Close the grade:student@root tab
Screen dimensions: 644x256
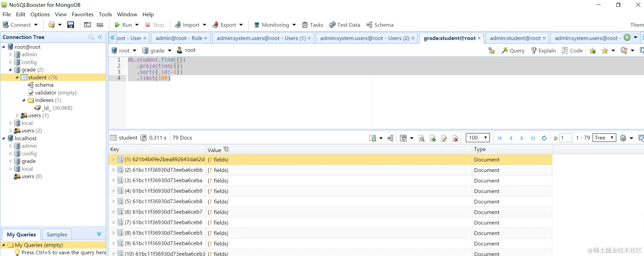(479, 38)
